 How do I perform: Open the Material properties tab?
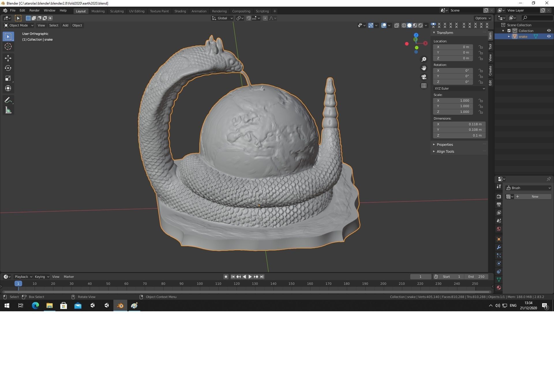[499, 288]
